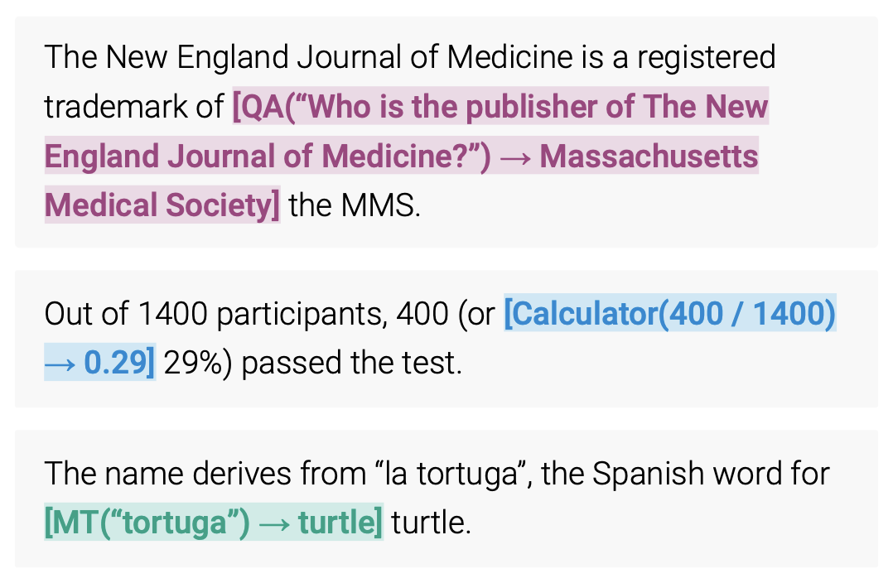The width and height of the screenshot is (893, 588).
Task: Click the words "Spanish word for"
Action: point(711,474)
